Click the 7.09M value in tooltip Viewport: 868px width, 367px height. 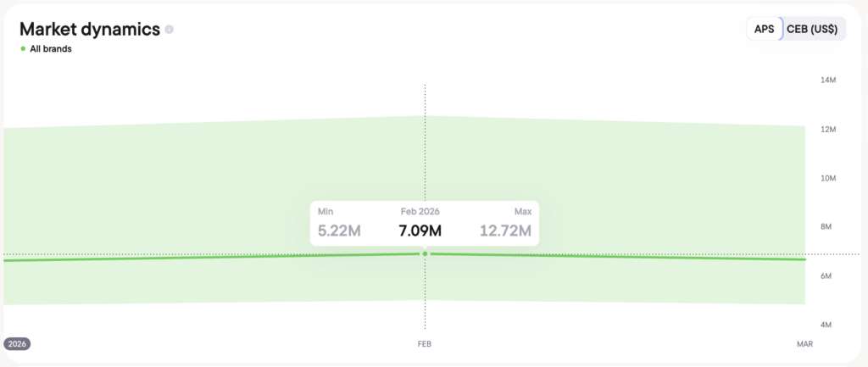(420, 230)
